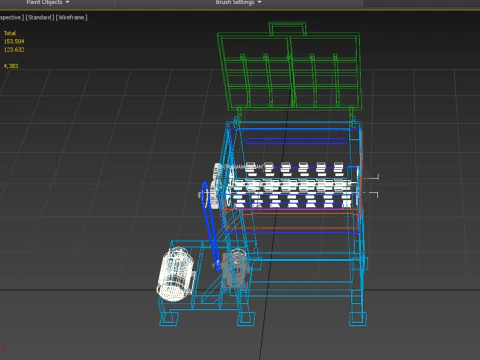Select the left front foot of motor stand
This screenshot has height=360, width=480.
pyautogui.click(x=169, y=319)
